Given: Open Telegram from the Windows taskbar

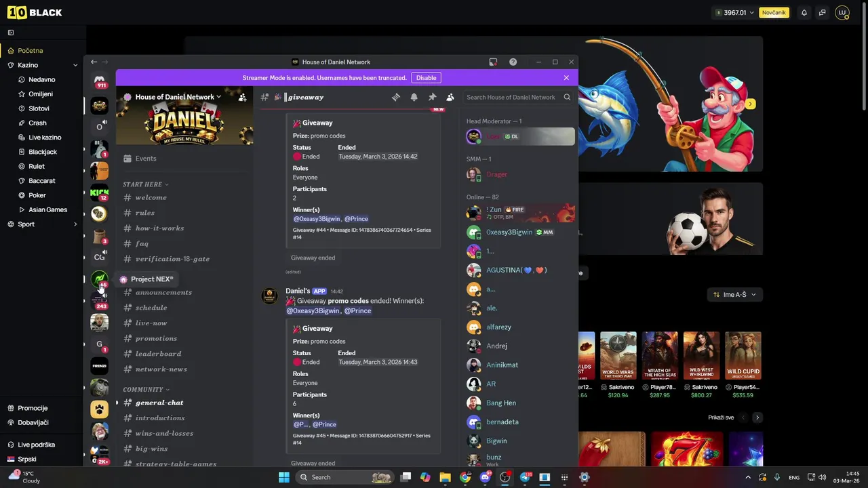Looking at the screenshot, I should pos(525,477).
